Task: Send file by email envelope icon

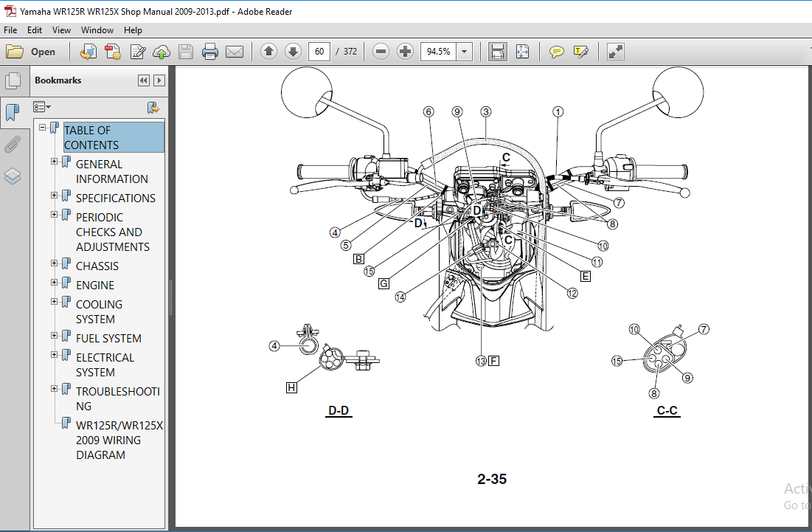Action: point(235,52)
